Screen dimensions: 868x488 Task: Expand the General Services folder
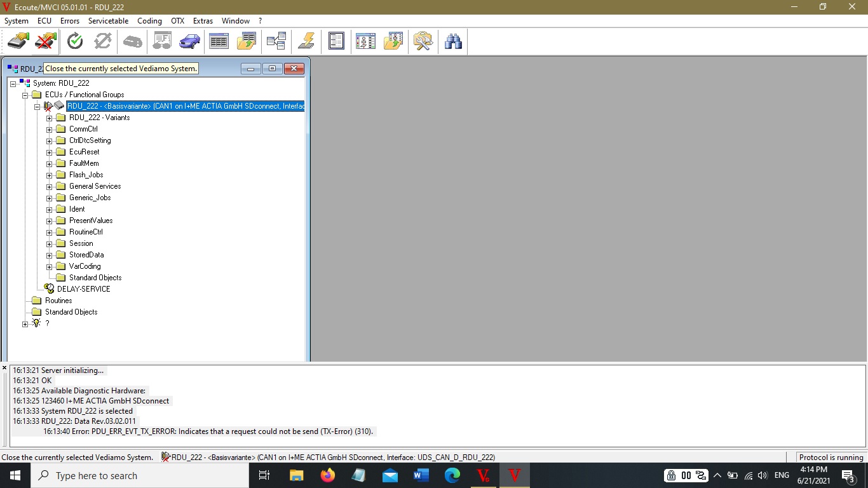click(50, 186)
